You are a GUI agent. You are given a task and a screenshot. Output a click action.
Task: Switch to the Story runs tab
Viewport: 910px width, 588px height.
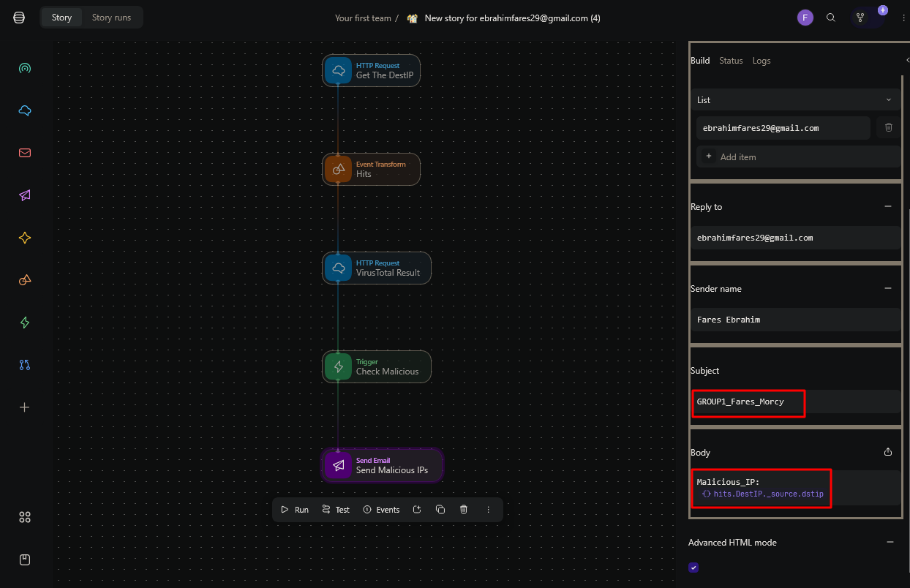[111, 18]
